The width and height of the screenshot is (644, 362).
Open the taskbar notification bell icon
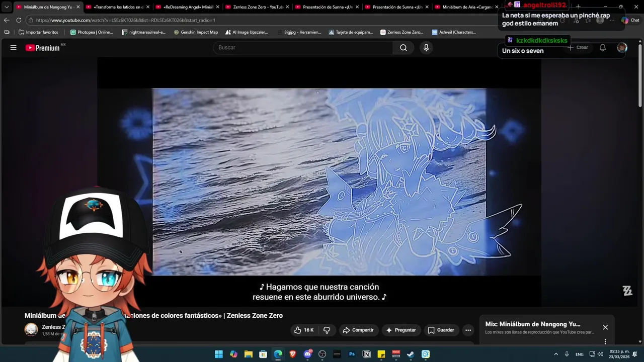pyautogui.click(x=635, y=354)
